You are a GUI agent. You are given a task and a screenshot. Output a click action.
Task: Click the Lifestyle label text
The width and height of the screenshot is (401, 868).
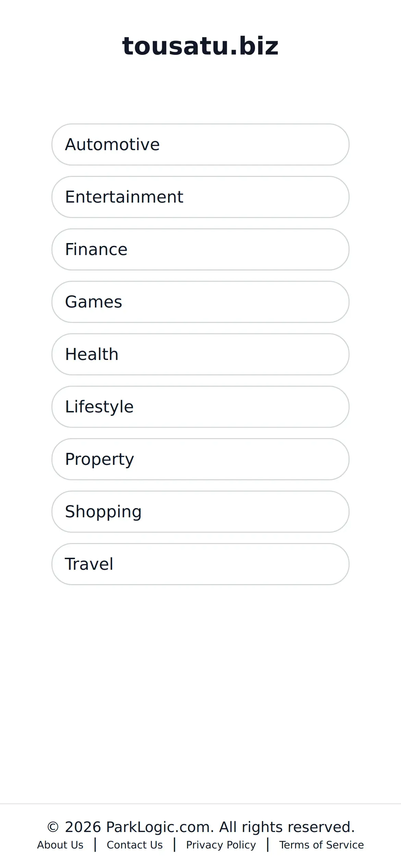click(x=99, y=407)
